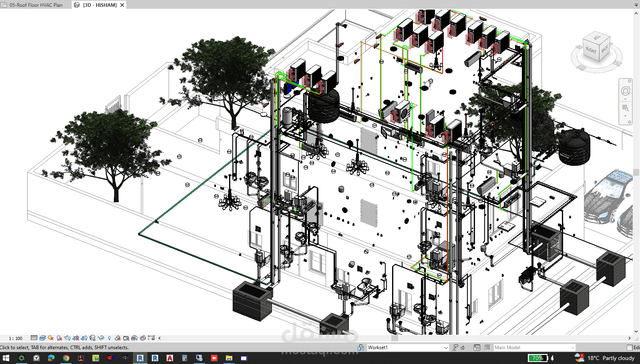The width and height of the screenshot is (640, 364).
Task: Toggle Show Crop Region icon
Action: (84, 338)
